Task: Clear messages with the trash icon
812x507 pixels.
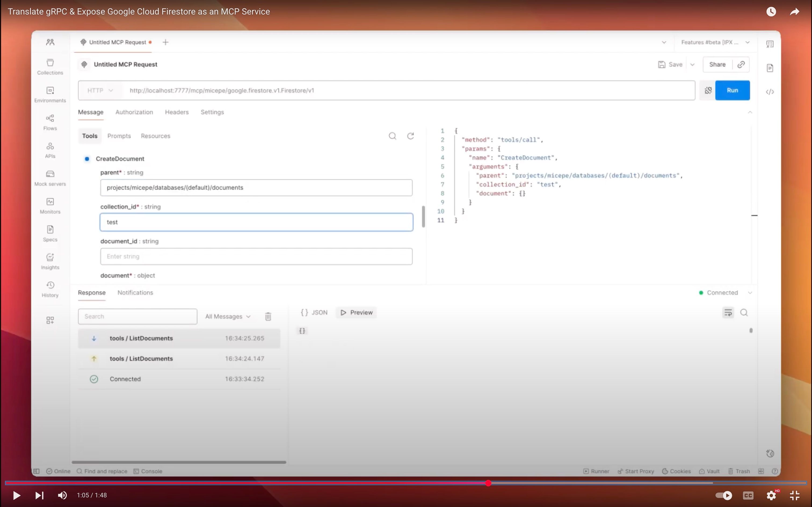Action: point(268,316)
